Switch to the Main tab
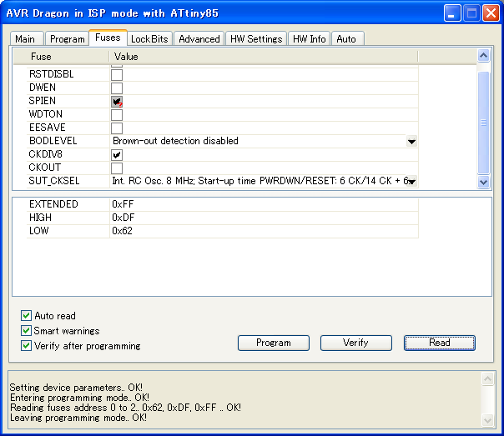The height and width of the screenshot is (436, 504). pos(27,39)
